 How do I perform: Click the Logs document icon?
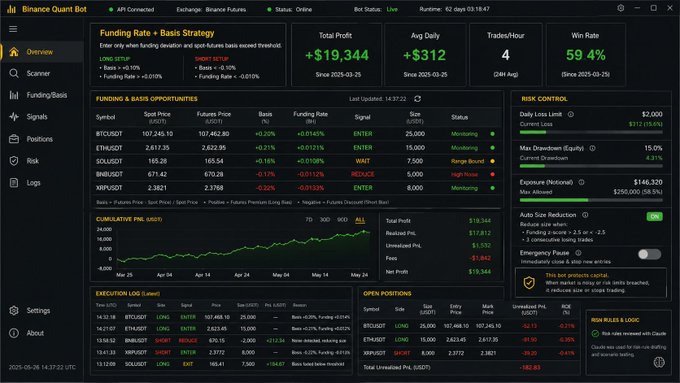pos(14,183)
